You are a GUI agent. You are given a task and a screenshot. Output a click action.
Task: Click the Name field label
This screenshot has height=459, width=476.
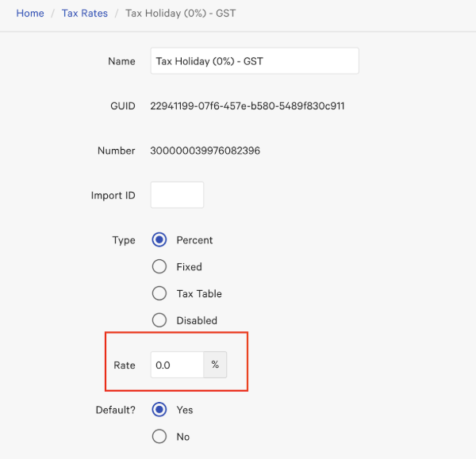click(x=121, y=61)
